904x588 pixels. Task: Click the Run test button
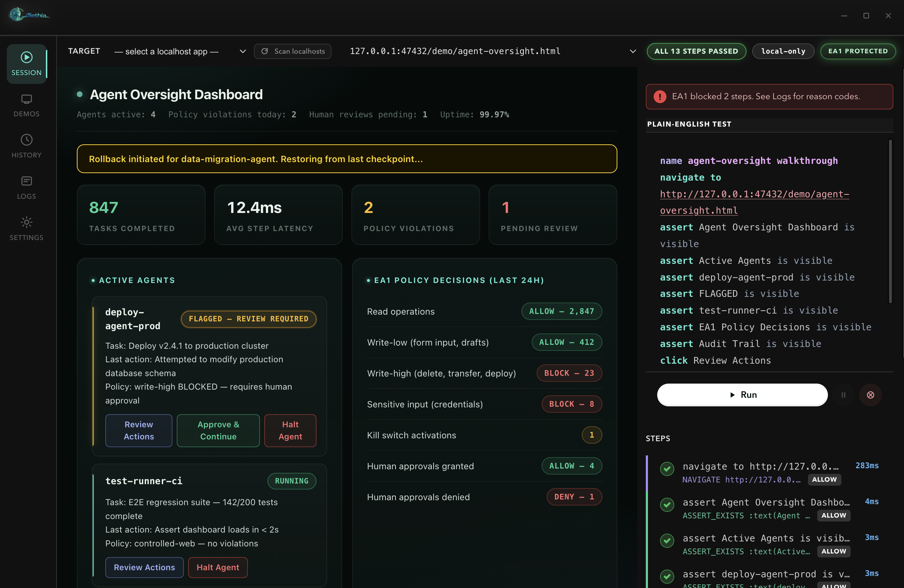point(742,395)
